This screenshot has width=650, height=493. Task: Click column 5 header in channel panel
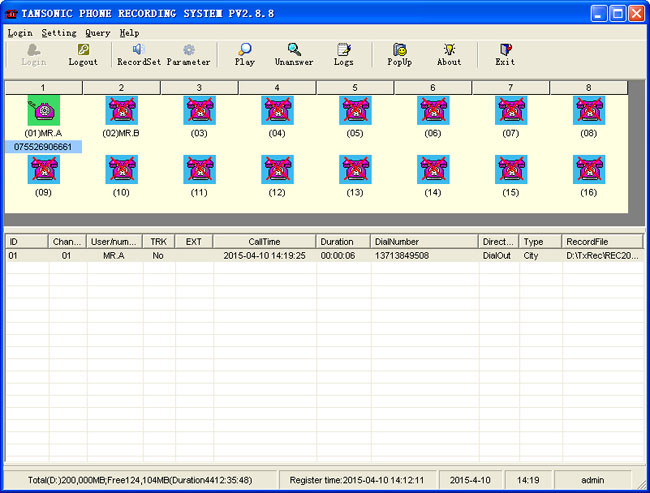(x=355, y=88)
